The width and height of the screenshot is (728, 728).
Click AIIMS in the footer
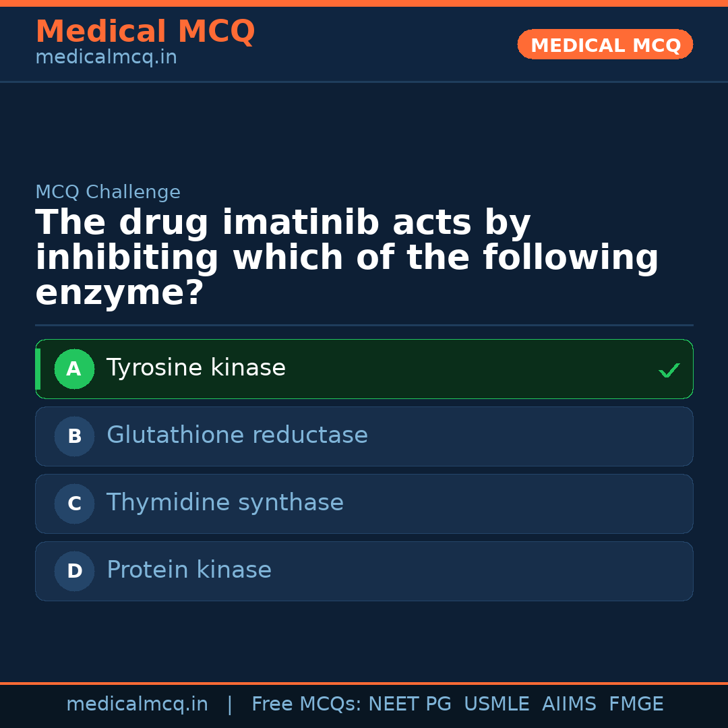569,704
